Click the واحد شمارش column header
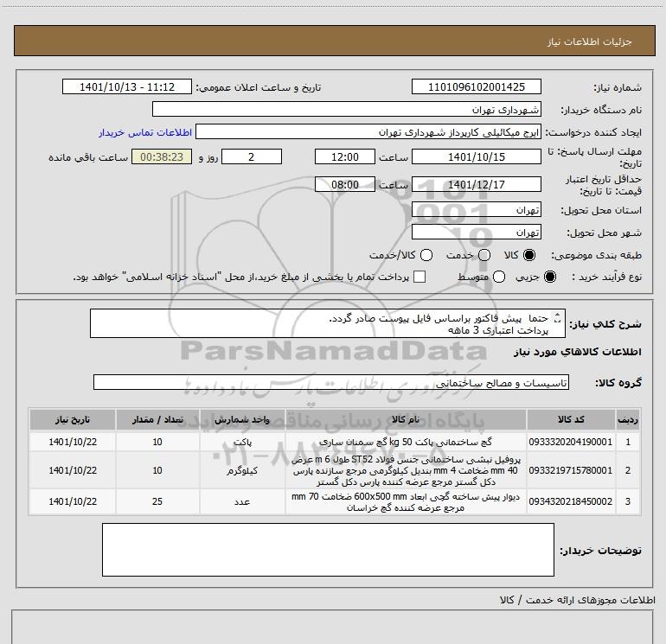666x644 pixels. click(x=242, y=419)
